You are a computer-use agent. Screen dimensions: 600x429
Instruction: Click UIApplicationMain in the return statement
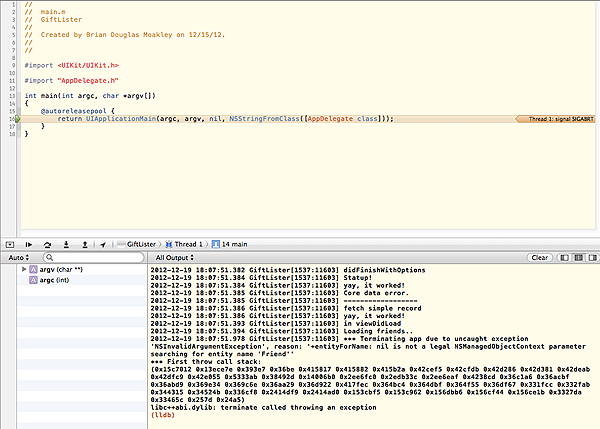[121, 119]
